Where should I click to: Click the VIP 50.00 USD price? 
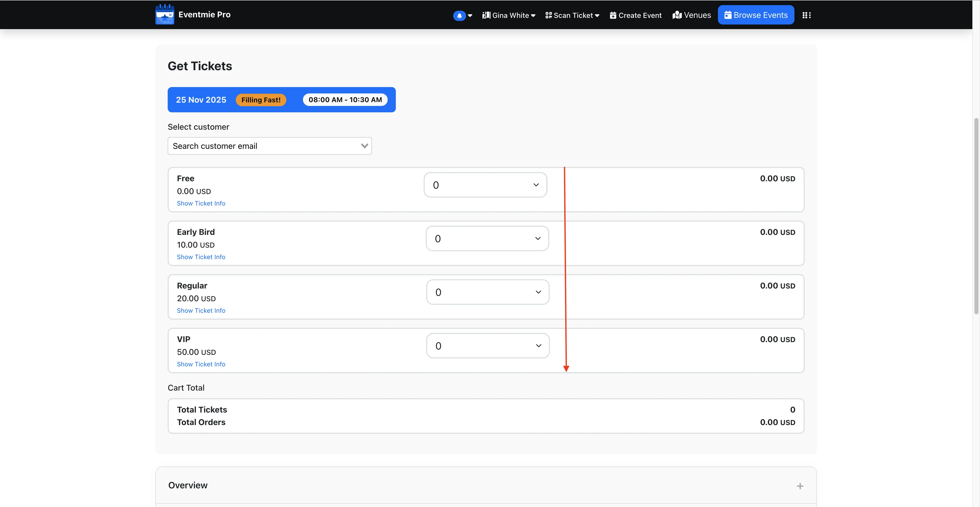tap(196, 352)
